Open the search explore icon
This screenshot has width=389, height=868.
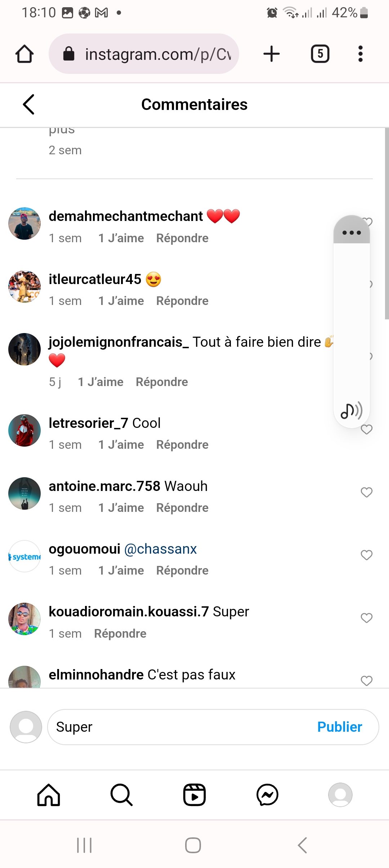coord(122,794)
